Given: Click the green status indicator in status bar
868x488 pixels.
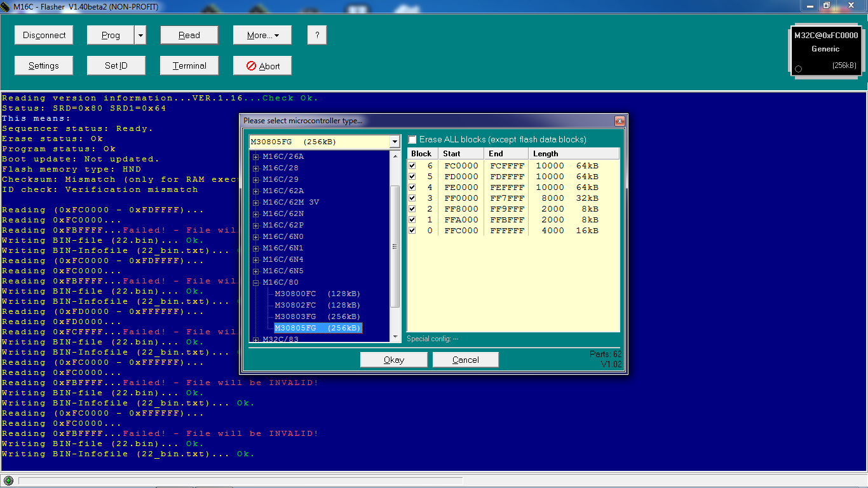Looking at the screenshot, I should pos(8,480).
